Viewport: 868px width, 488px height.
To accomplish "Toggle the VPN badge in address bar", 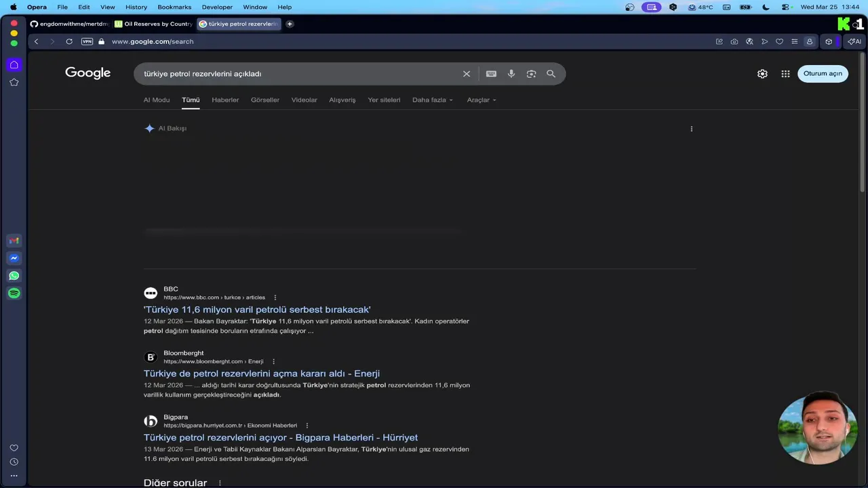I will (x=87, y=41).
